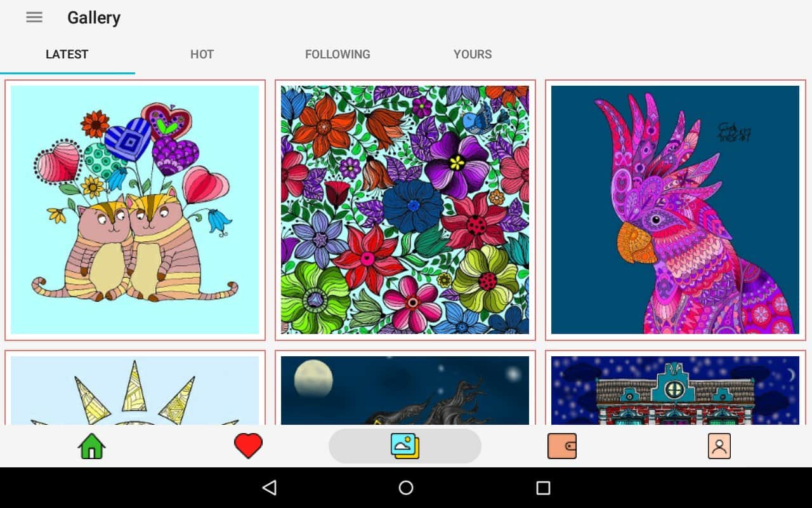Viewport: 812px width, 508px height.
Task: Open the orange wallet icon
Action: [562, 446]
